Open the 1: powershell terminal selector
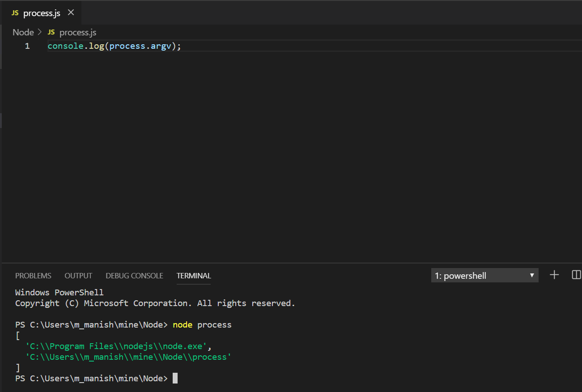The width and height of the screenshot is (582, 392). (x=484, y=275)
